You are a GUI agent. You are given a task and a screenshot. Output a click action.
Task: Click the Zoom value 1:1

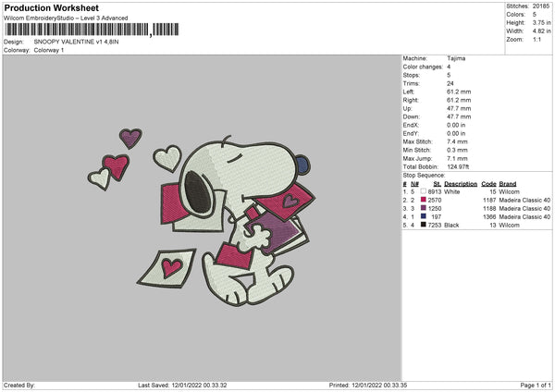(536, 40)
